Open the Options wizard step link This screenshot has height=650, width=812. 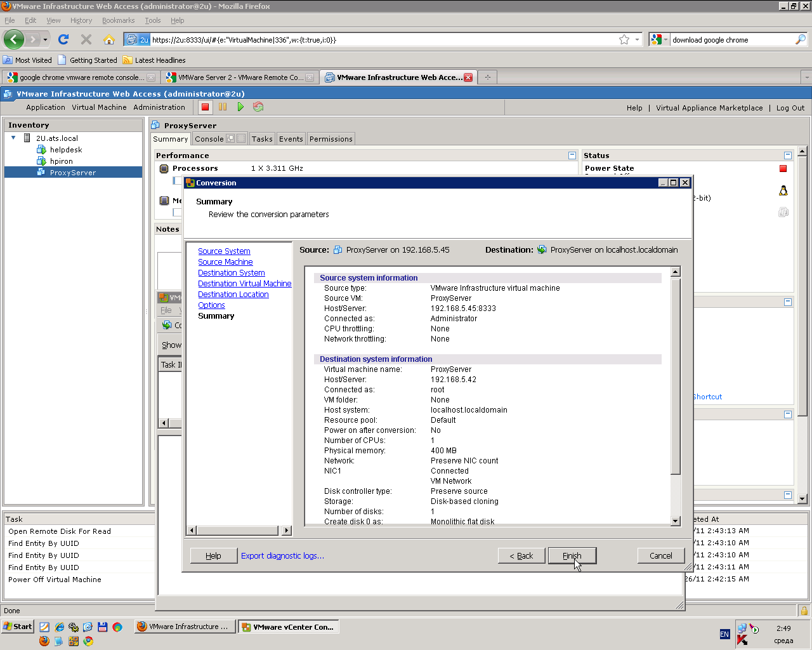point(211,305)
